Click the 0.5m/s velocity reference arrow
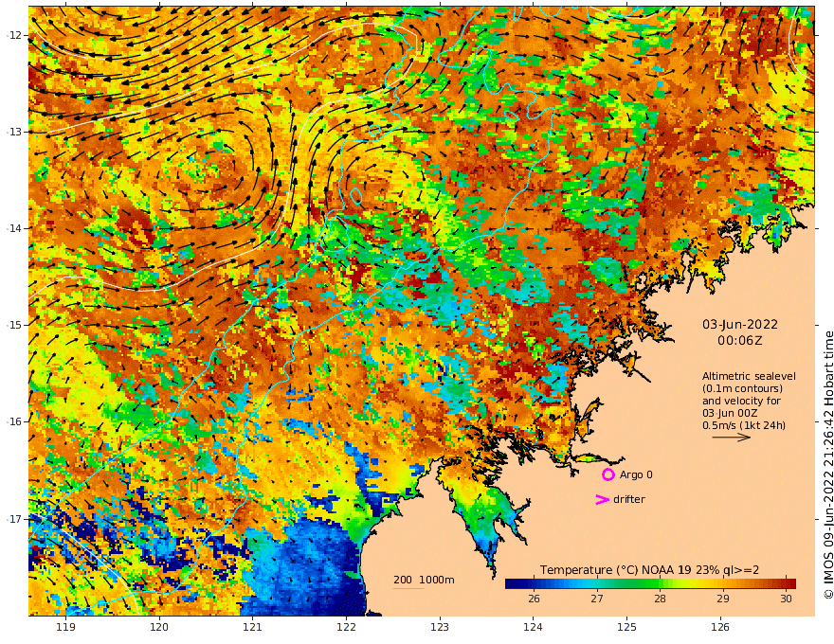 click(x=732, y=438)
